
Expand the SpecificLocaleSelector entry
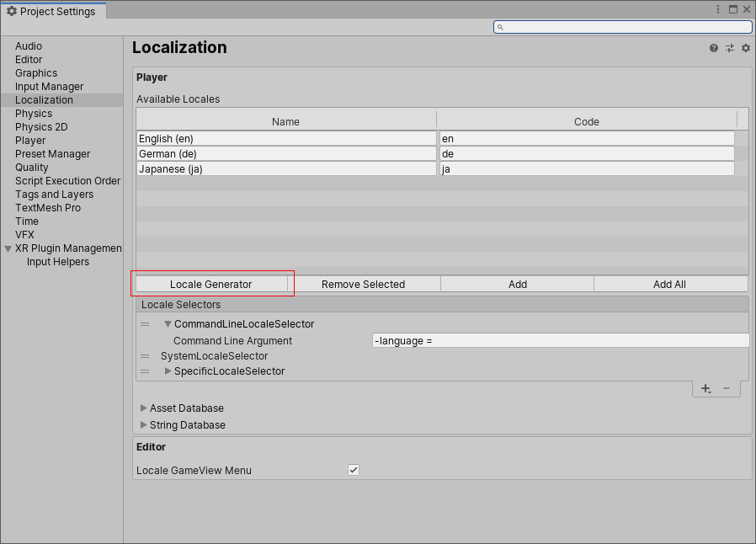click(x=168, y=371)
